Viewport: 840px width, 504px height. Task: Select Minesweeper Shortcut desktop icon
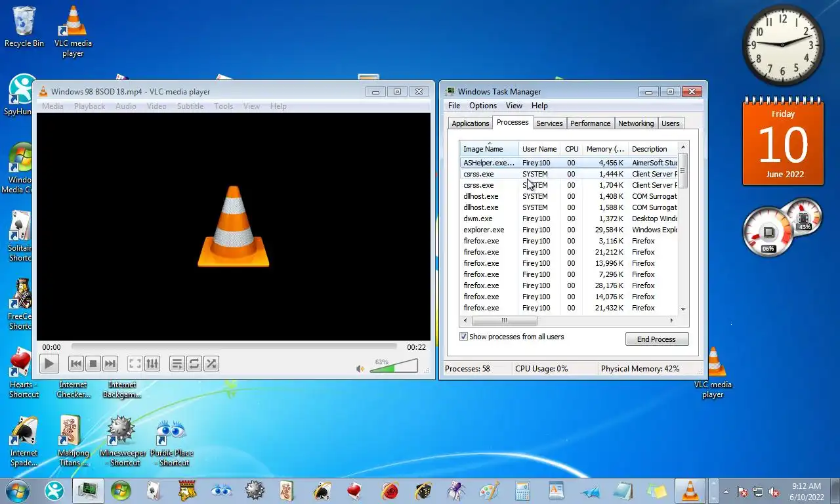pyautogui.click(x=122, y=441)
